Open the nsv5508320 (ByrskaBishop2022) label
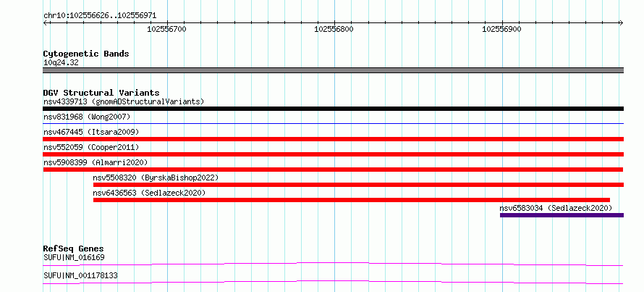The image size is (644, 292). (156, 178)
